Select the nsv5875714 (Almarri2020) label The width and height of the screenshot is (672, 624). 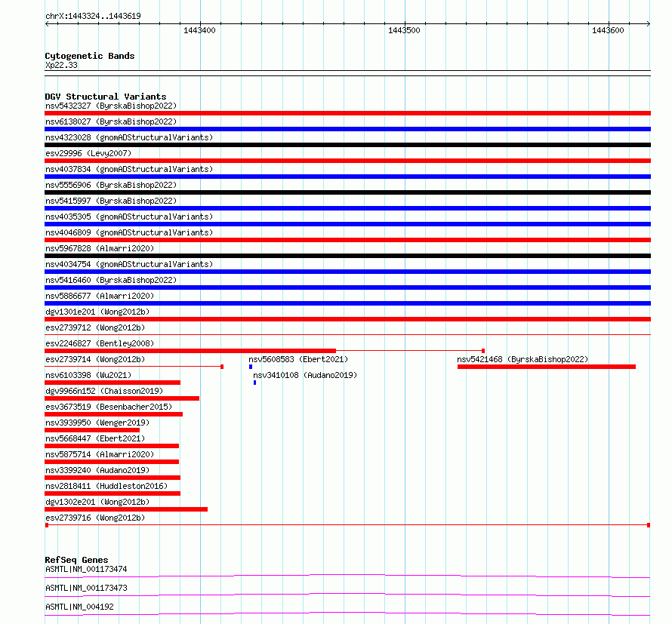coord(100,454)
